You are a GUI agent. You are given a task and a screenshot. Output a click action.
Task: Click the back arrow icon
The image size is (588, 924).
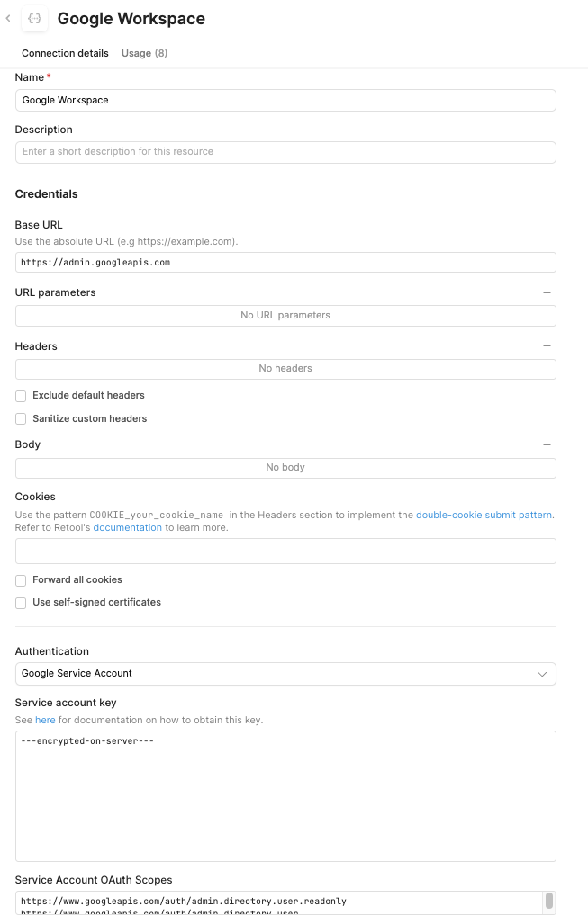(8, 19)
